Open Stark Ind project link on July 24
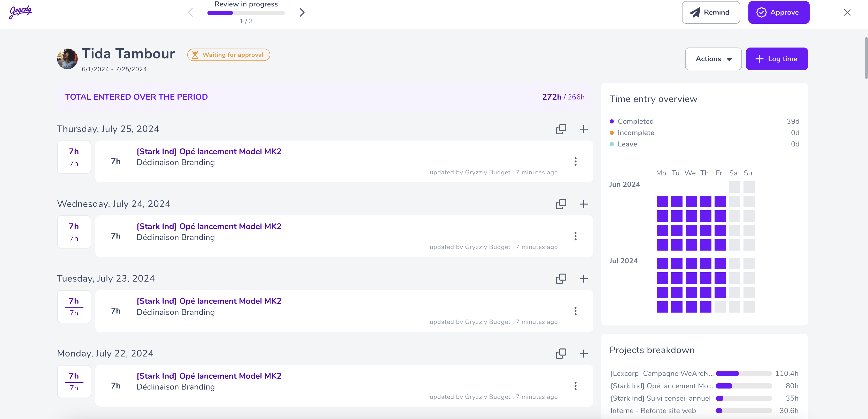 coord(209,226)
